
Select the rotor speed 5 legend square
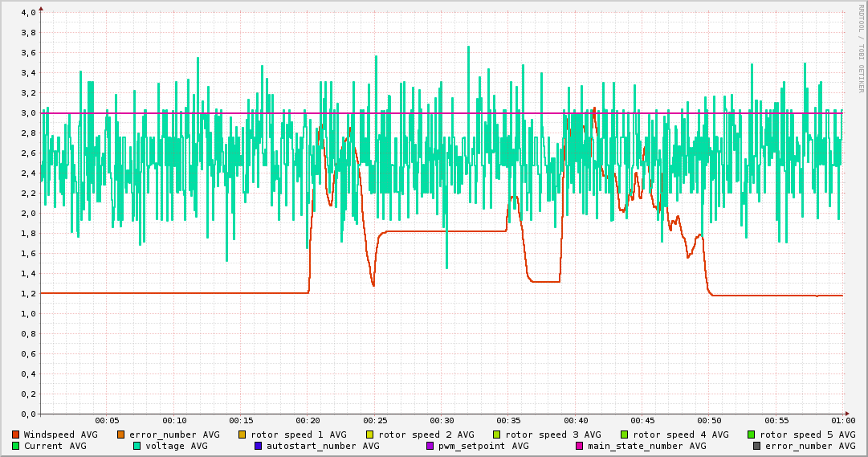click(752, 435)
